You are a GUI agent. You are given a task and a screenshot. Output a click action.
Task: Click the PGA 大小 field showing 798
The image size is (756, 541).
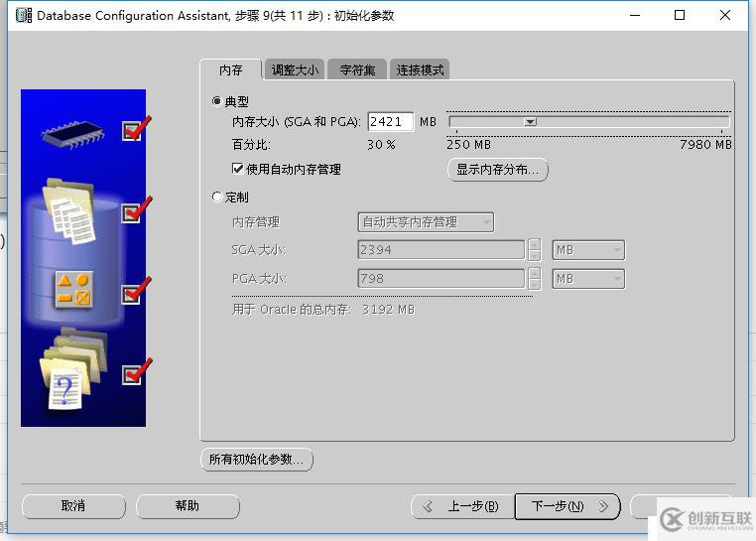coord(441,279)
